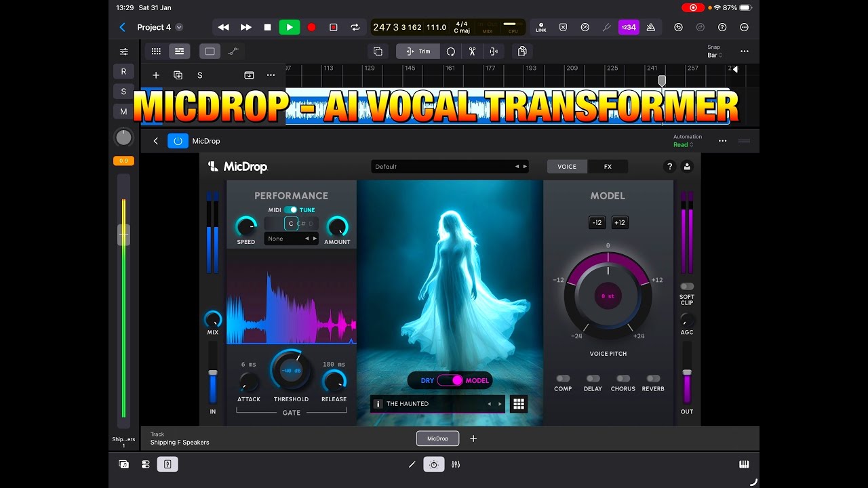Image resolution: width=868 pixels, height=488 pixels.
Task: Switch to the VOICE tab
Action: tap(567, 167)
